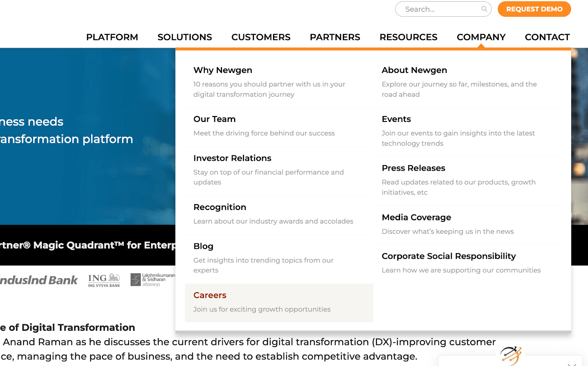588x366 pixels.
Task: Click the Lakshmikumaran & Sridharan logo
Action: (x=153, y=280)
